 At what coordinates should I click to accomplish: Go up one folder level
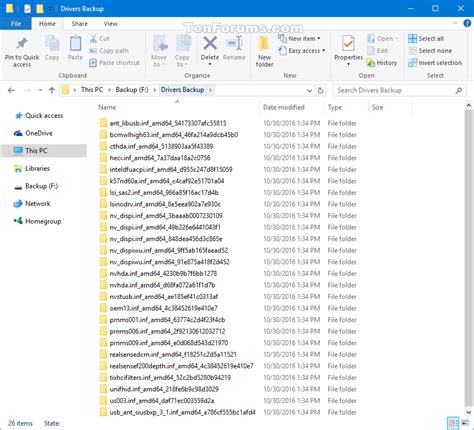click(x=52, y=90)
